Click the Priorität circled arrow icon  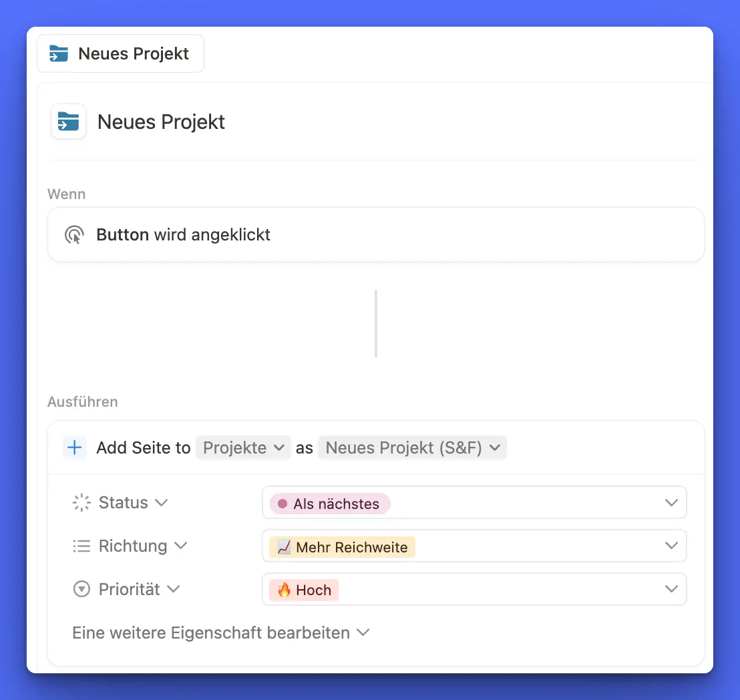[x=81, y=590]
